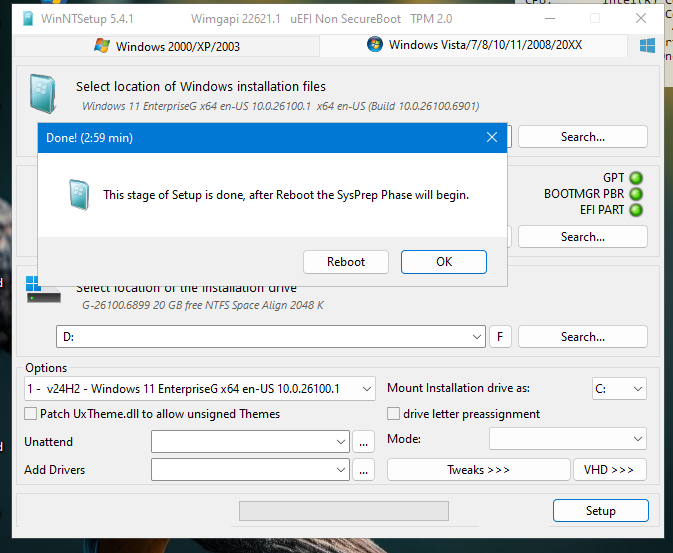Click the uEFI Non SecureBoot title text

pos(346,19)
